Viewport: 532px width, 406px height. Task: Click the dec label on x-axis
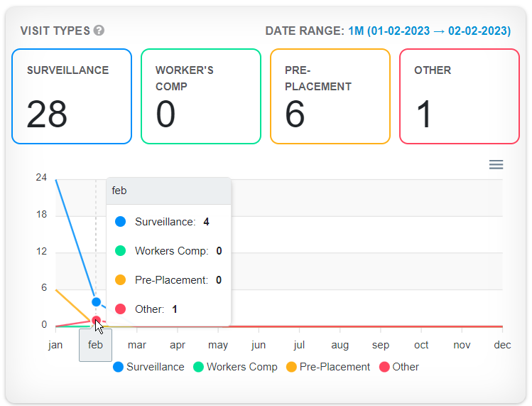[502, 345]
